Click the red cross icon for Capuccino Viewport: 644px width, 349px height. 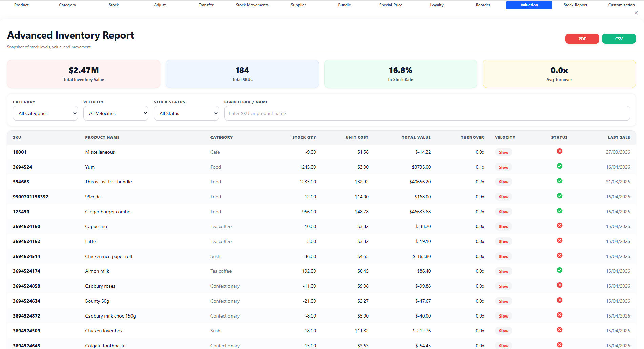tap(560, 225)
